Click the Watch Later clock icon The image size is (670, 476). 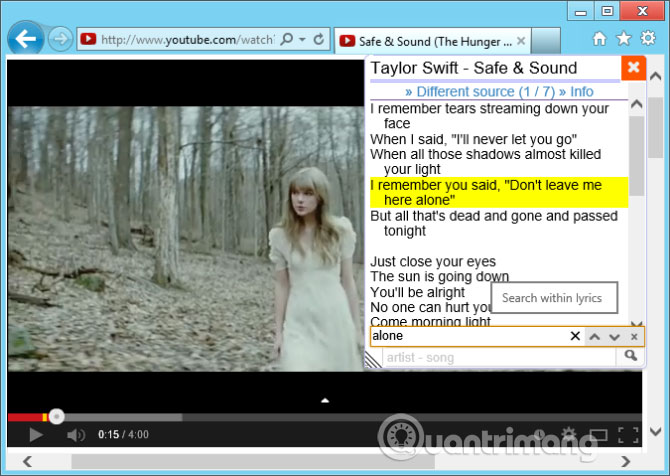coord(539,435)
